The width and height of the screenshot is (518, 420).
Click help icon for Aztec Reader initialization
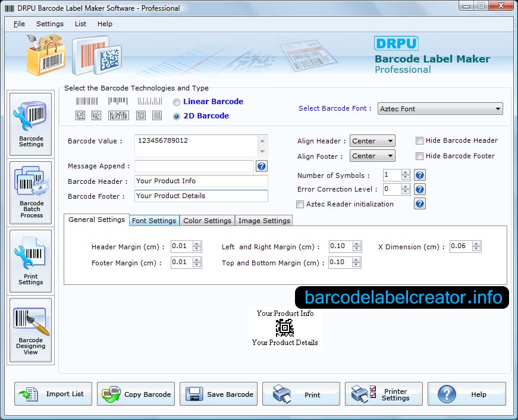[x=419, y=203]
